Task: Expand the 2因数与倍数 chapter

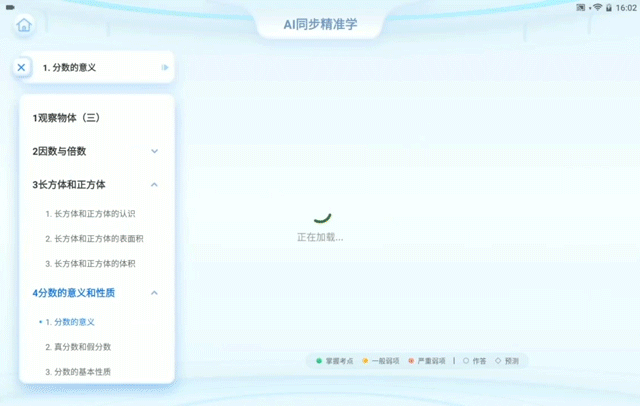Action: (154, 151)
